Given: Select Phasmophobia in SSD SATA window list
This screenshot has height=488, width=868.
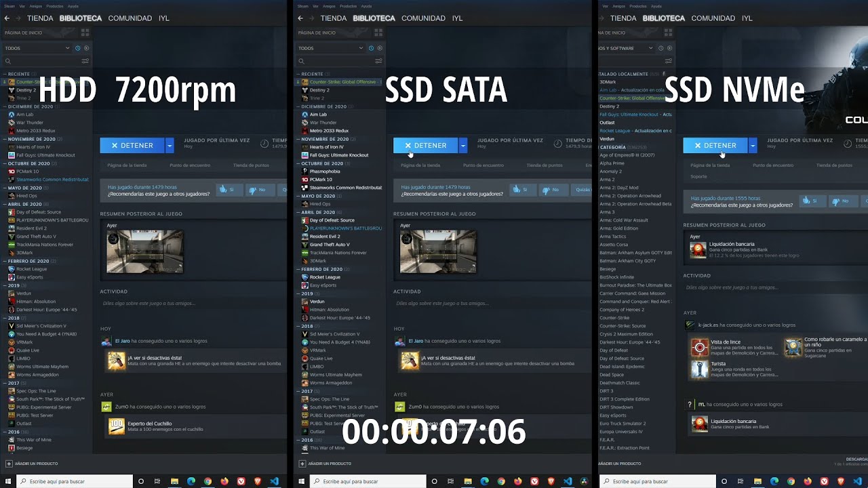Looking at the screenshot, I should tap(320, 171).
